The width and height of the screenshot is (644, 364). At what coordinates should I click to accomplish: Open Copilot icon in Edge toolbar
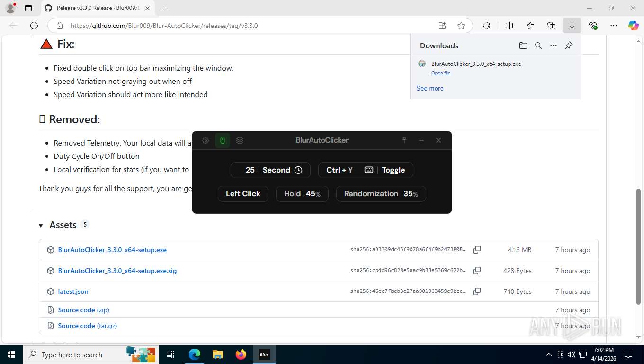pyautogui.click(x=634, y=26)
